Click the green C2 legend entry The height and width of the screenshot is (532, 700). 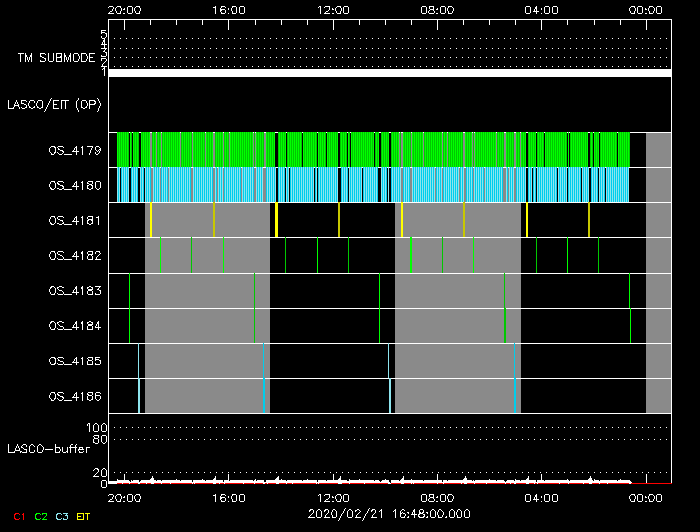(x=41, y=516)
